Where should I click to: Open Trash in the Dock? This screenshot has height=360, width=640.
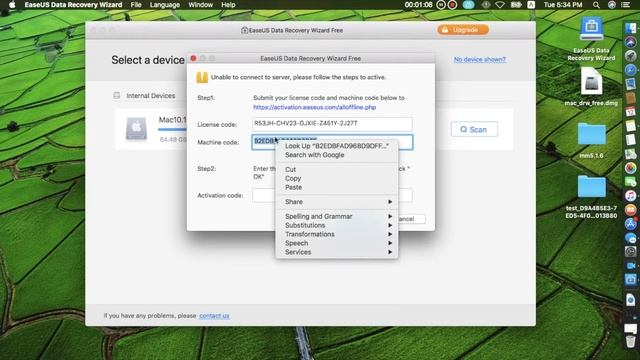631,341
